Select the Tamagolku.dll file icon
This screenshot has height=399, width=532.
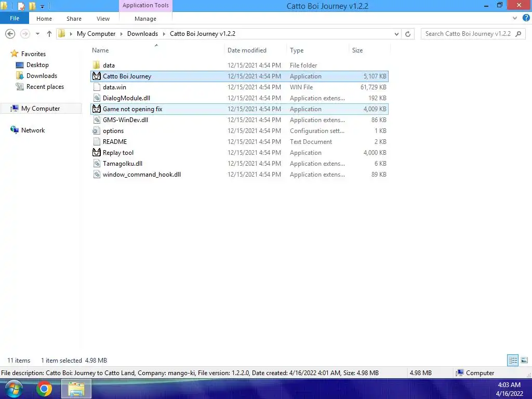click(96, 164)
